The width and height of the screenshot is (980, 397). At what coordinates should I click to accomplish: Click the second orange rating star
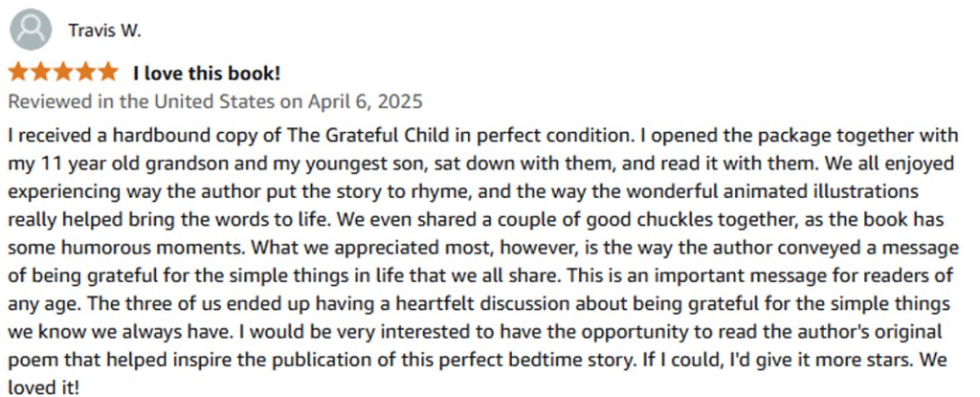pyautogui.click(x=41, y=73)
